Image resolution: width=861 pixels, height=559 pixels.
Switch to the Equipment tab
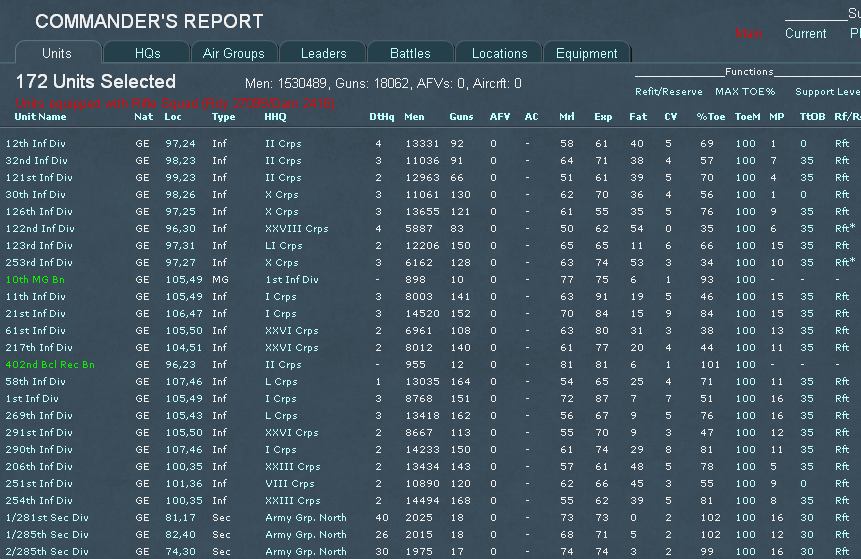[x=586, y=53]
